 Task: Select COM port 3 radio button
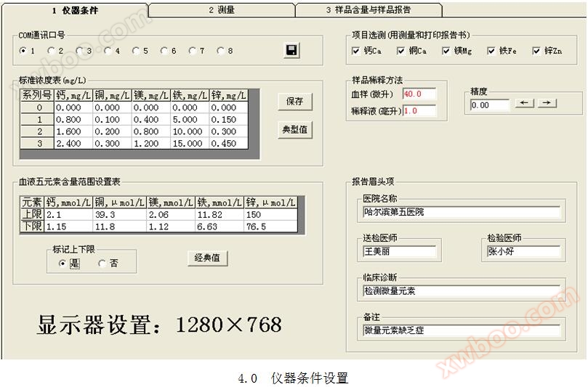(x=79, y=51)
